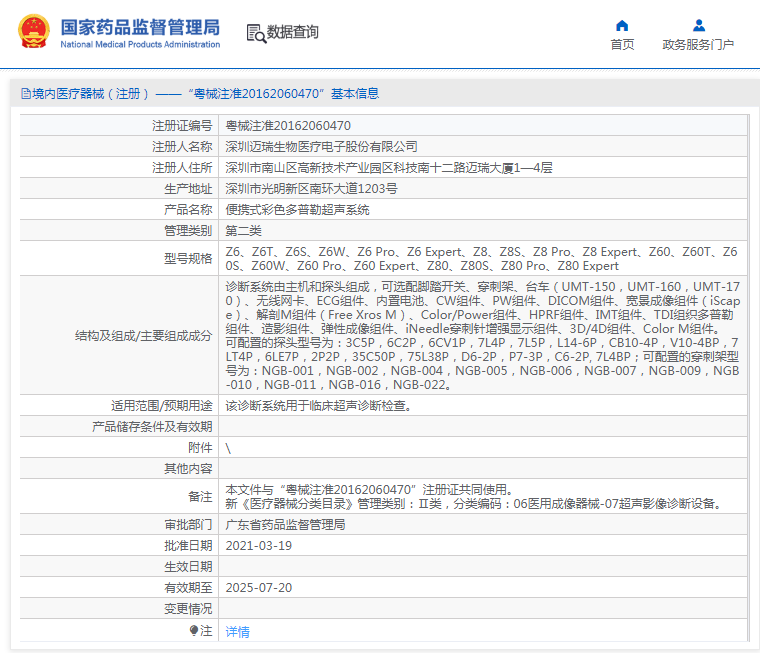Go to 首页 text link
The width and height of the screenshot is (760, 653).
point(622,45)
